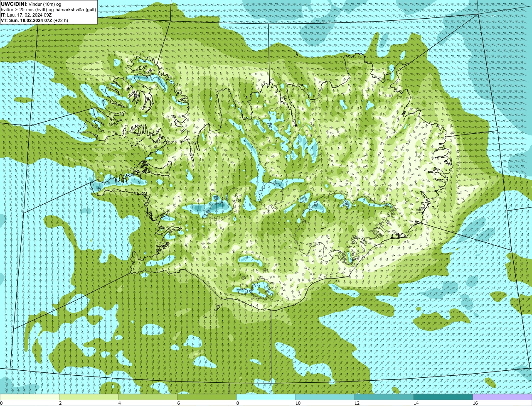Click the legend tick label "4"
532x406 pixels.
click(120, 403)
